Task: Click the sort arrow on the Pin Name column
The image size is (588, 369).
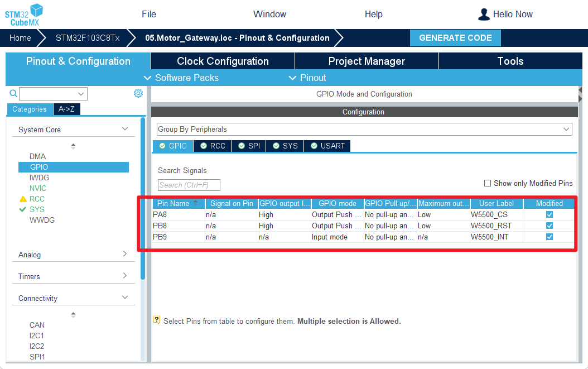Action: tap(195, 202)
